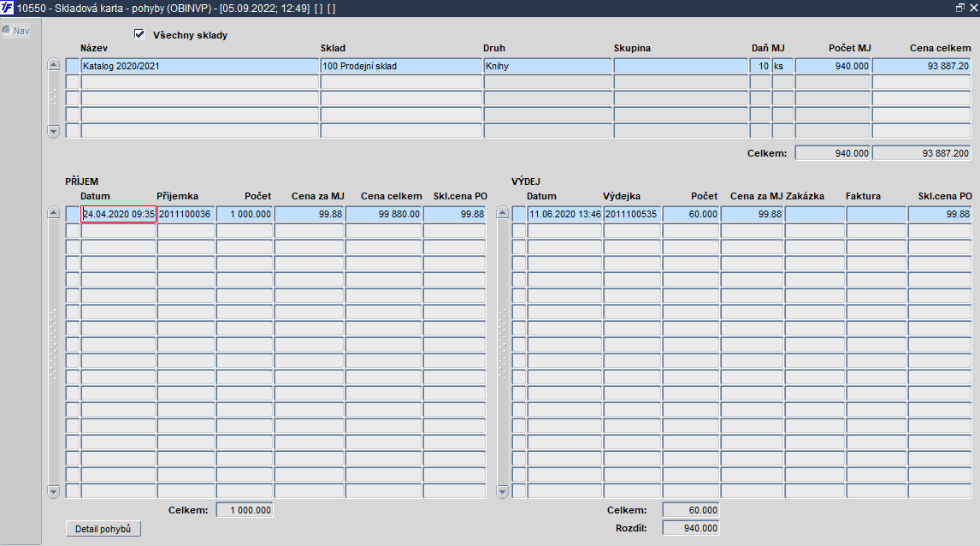
Task: Click the top table scroll up arrow
Action: (53, 64)
